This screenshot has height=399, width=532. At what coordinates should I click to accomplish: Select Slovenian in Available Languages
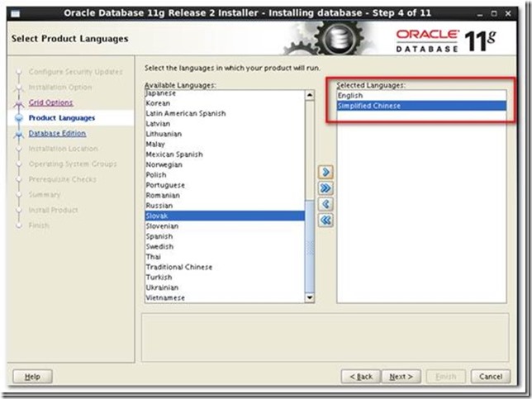pyautogui.click(x=225, y=226)
